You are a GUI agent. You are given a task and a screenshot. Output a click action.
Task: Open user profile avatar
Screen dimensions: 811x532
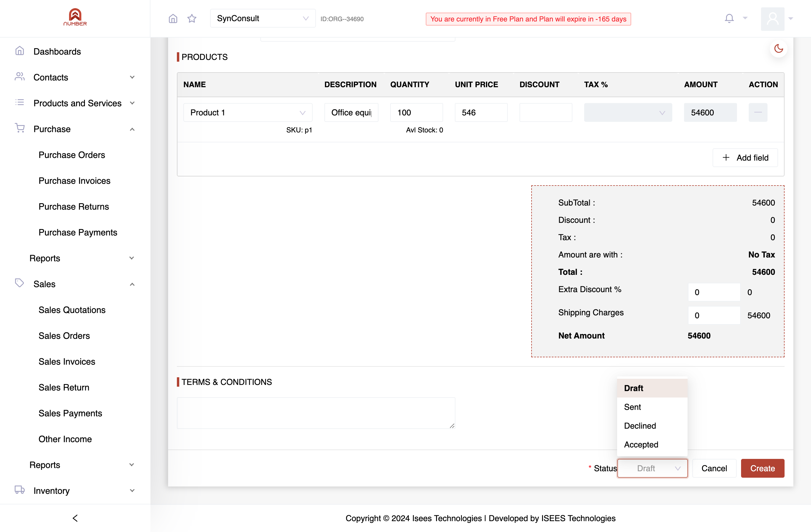click(773, 19)
